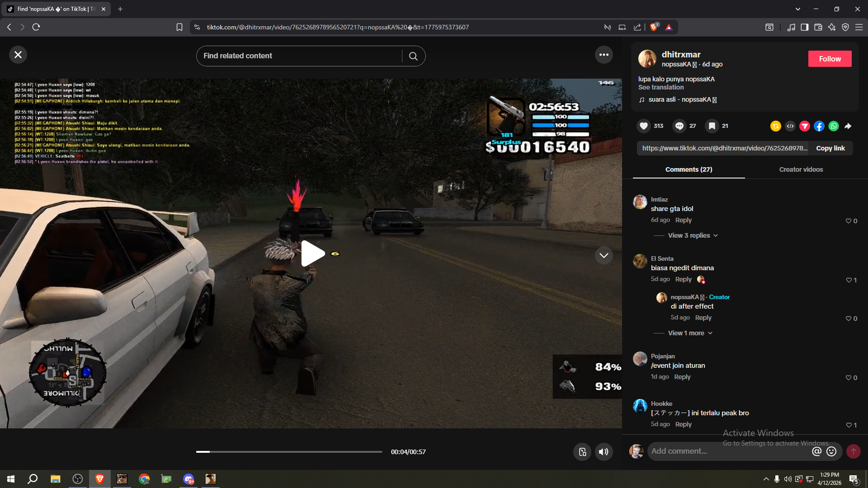Close the TikTok video viewer
The image size is (868, 488).
click(x=18, y=55)
